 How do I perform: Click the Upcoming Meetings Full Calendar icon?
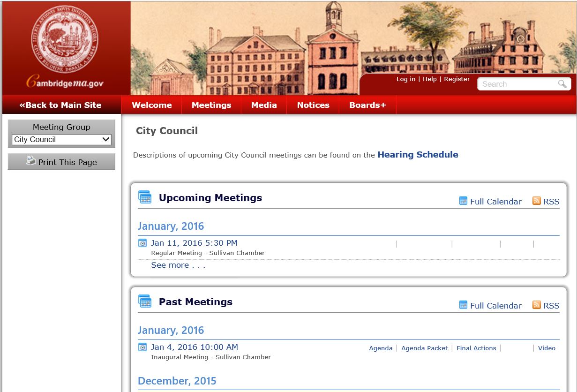(463, 201)
